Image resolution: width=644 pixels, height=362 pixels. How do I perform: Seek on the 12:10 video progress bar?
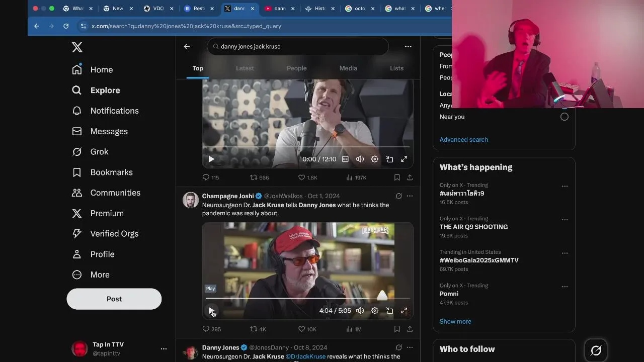tap(308, 147)
